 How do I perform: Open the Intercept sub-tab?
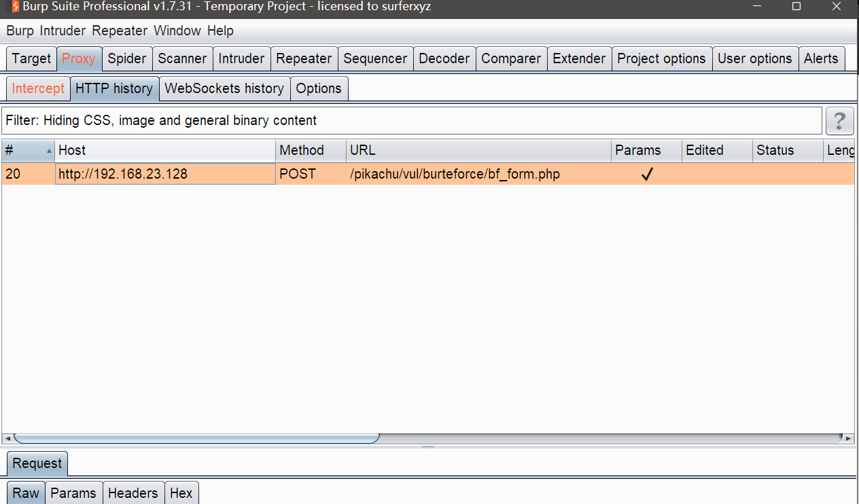[38, 88]
